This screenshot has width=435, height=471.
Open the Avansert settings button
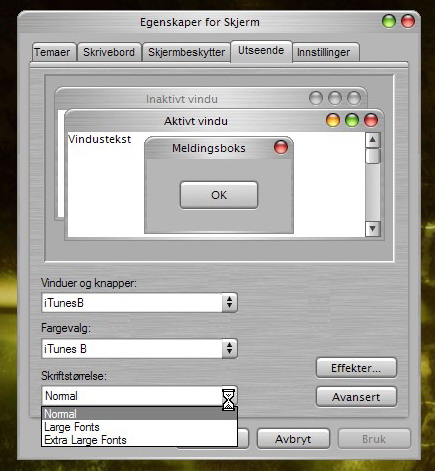tap(356, 397)
